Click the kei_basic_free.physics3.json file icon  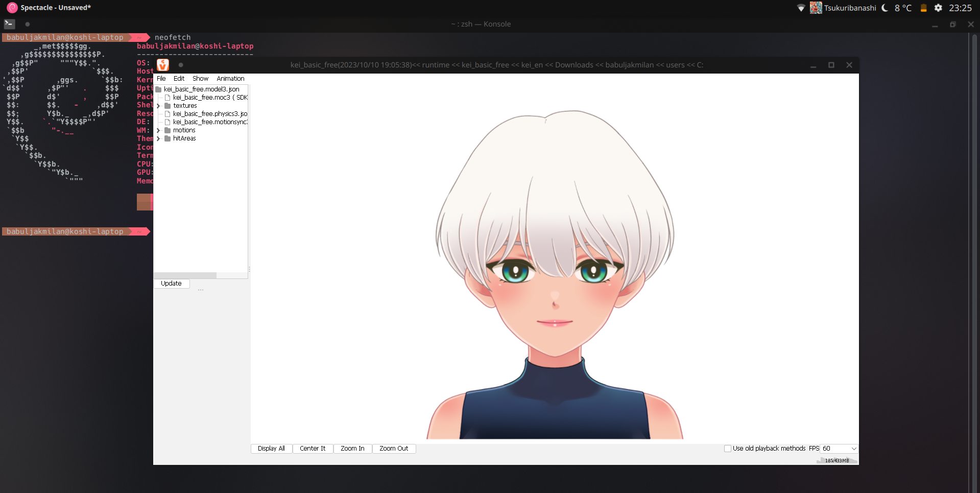(x=168, y=113)
